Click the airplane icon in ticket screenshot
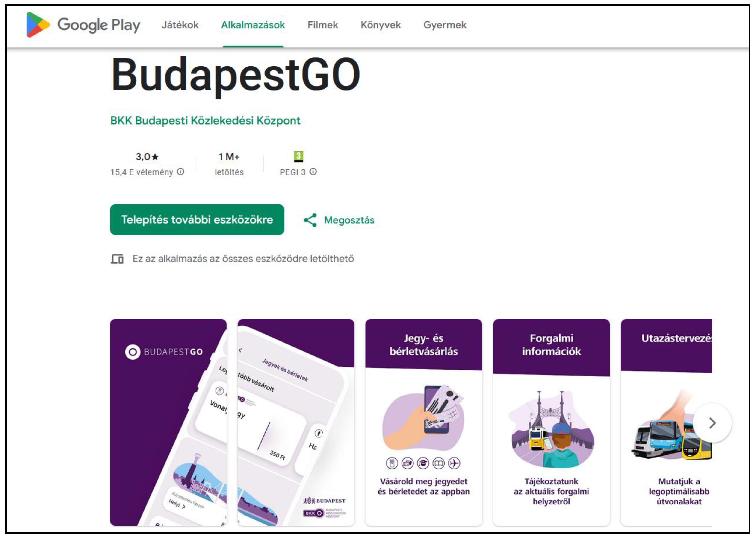Image resolution: width=756 pixels, height=539 pixels. [454, 463]
